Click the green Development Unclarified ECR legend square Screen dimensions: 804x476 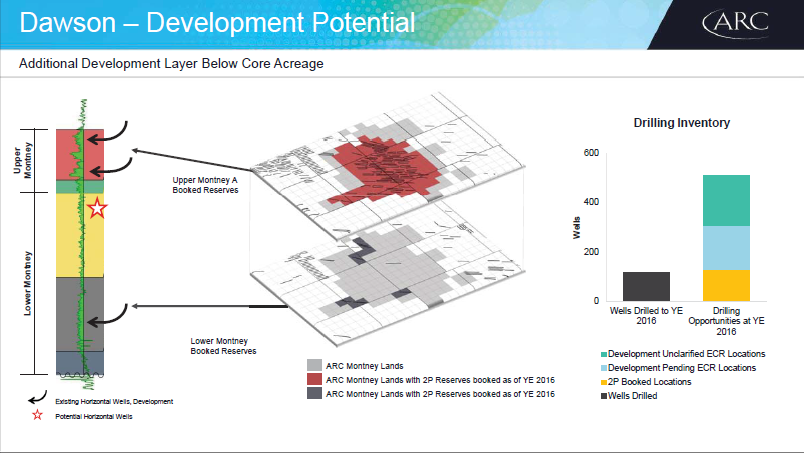point(604,354)
